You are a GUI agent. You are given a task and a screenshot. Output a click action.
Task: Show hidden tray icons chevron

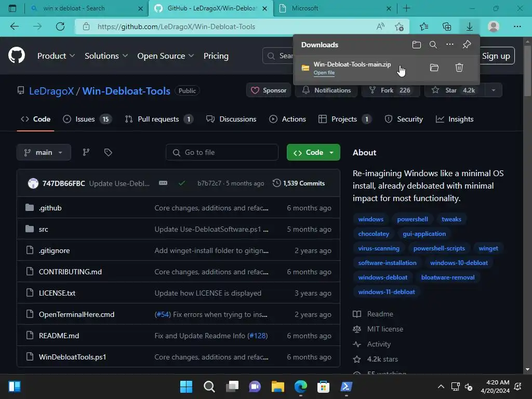pyautogui.click(x=441, y=387)
